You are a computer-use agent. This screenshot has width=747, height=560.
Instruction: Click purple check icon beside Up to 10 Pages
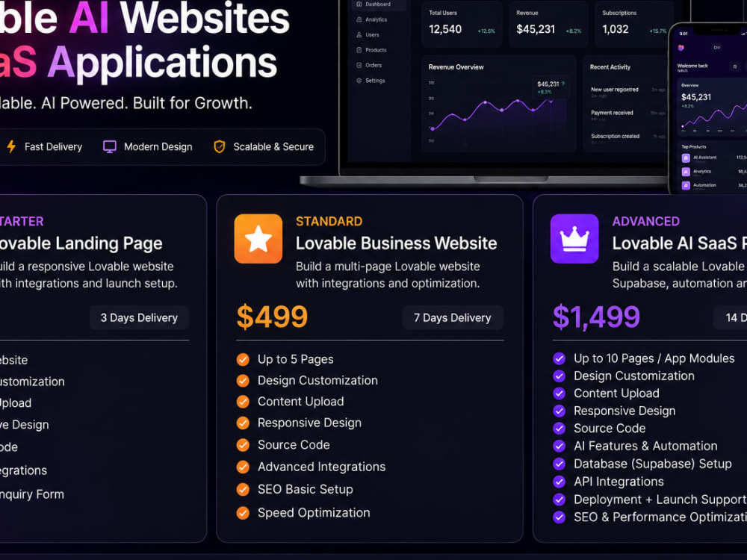click(x=560, y=358)
